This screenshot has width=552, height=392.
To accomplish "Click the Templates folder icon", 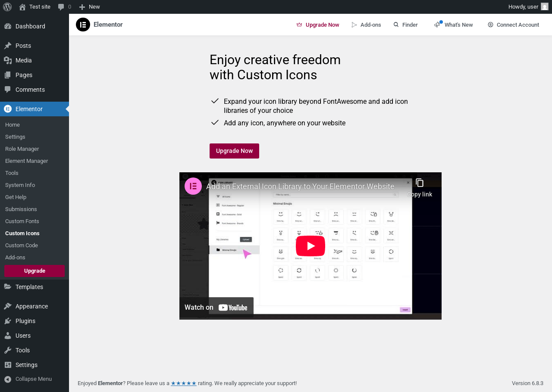I will [8, 287].
